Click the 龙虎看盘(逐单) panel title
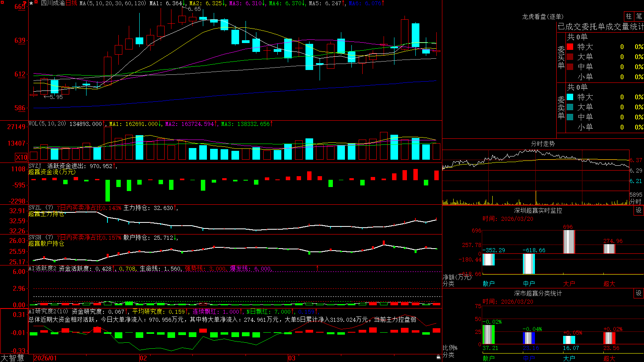Viewport: 644px width, 362px height. [x=543, y=16]
